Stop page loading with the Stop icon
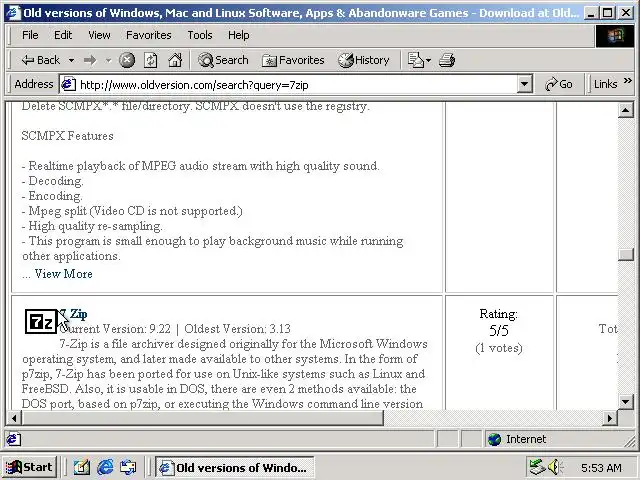This screenshot has height=480, width=640. [x=127, y=60]
